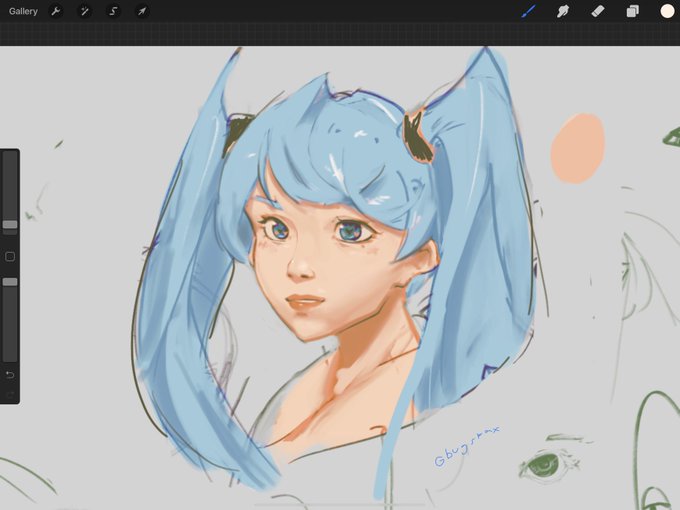Open the active color picker
Viewport: 680px width, 510px height.
(x=667, y=11)
